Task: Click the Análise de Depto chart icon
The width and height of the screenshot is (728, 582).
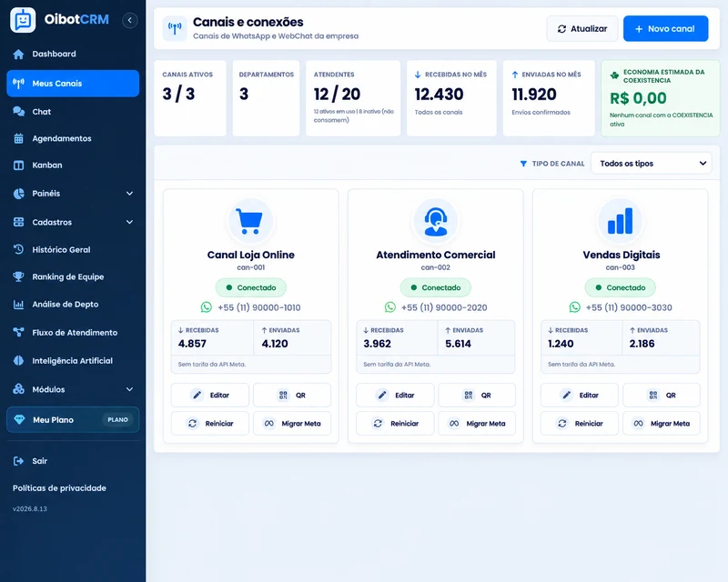Action: 18,305
